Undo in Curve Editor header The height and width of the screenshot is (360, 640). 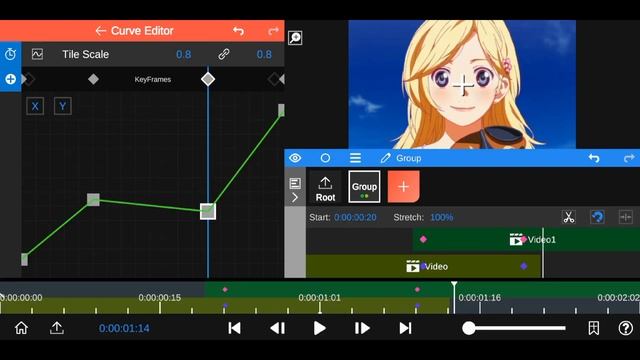coord(238,31)
